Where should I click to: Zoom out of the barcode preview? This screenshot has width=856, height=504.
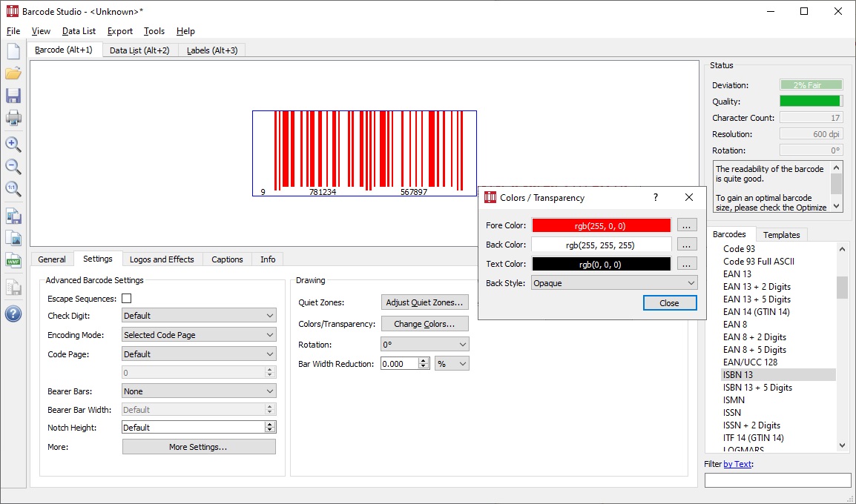(13, 166)
